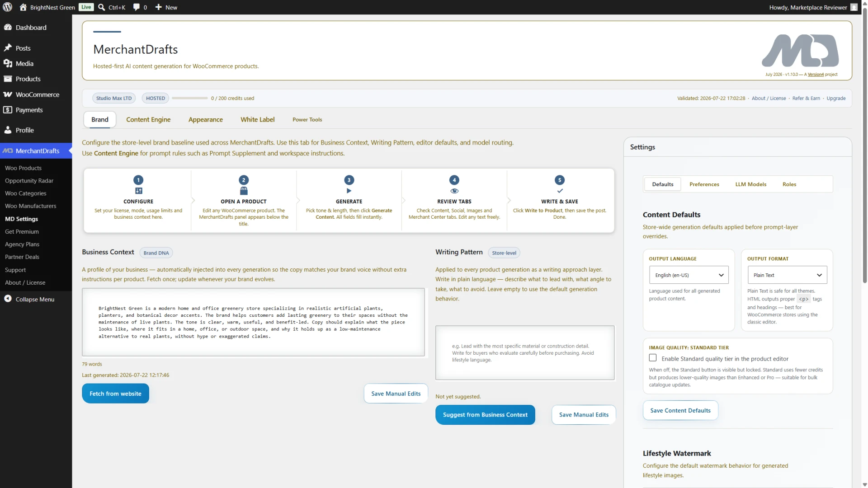
Task: Click the Generate play icon
Action: click(x=349, y=191)
